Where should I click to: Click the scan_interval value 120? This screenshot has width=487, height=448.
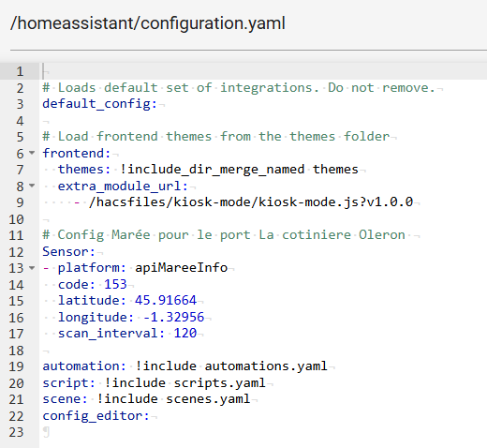pyautogui.click(x=185, y=333)
